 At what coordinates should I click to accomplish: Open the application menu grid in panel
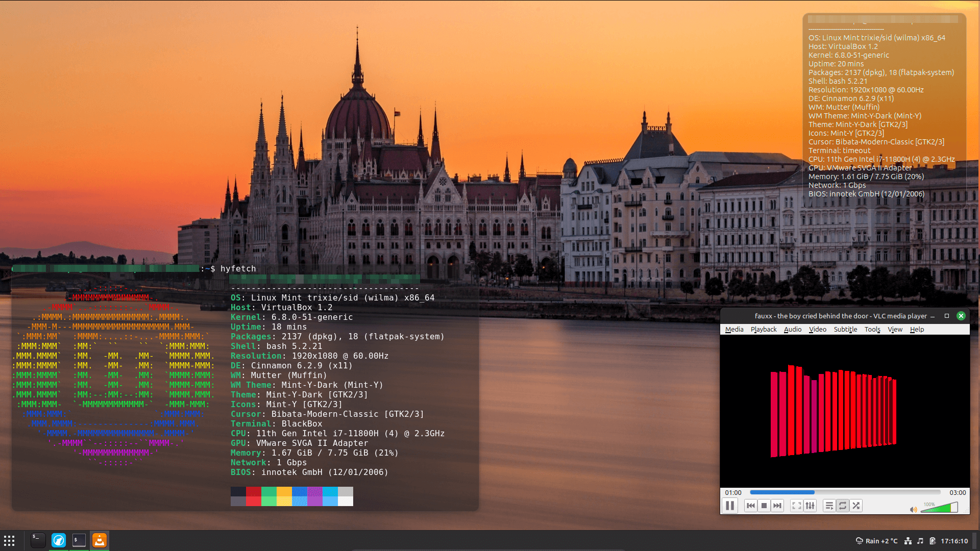(9, 541)
